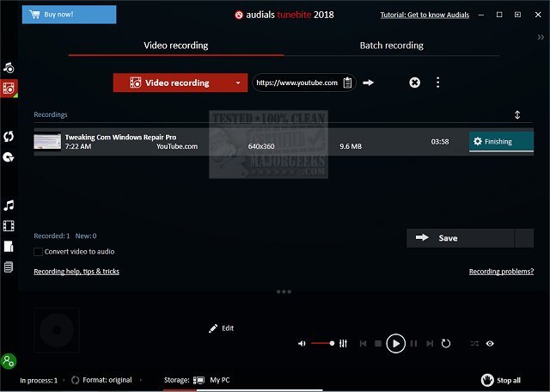This screenshot has width=550, height=392.
Task: Open the green user account icon
Action: click(x=9, y=361)
